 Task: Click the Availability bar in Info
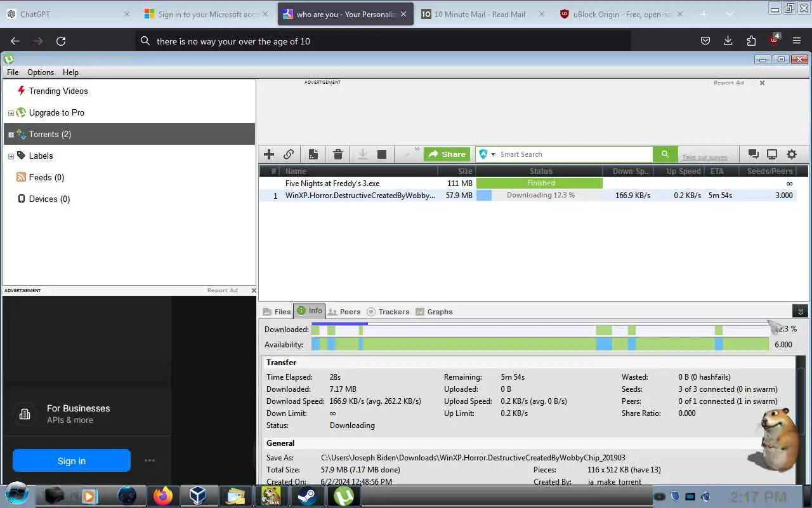[x=540, y=344]
